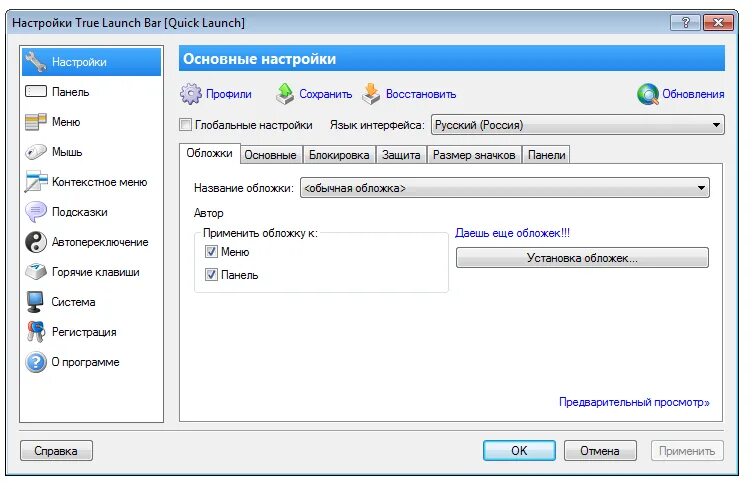
Task: Click the title bar help question button
Action: coord(685,23)
